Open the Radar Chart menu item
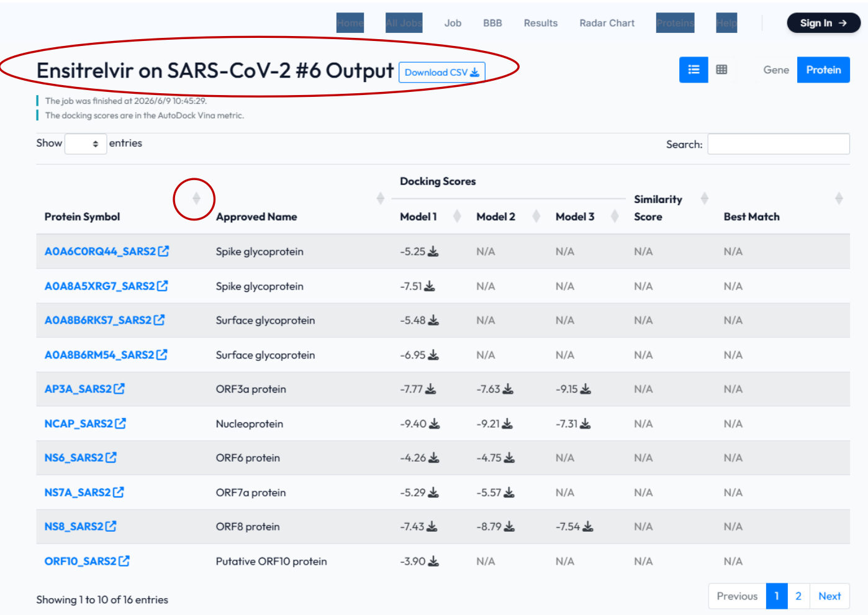 [607, 23]
